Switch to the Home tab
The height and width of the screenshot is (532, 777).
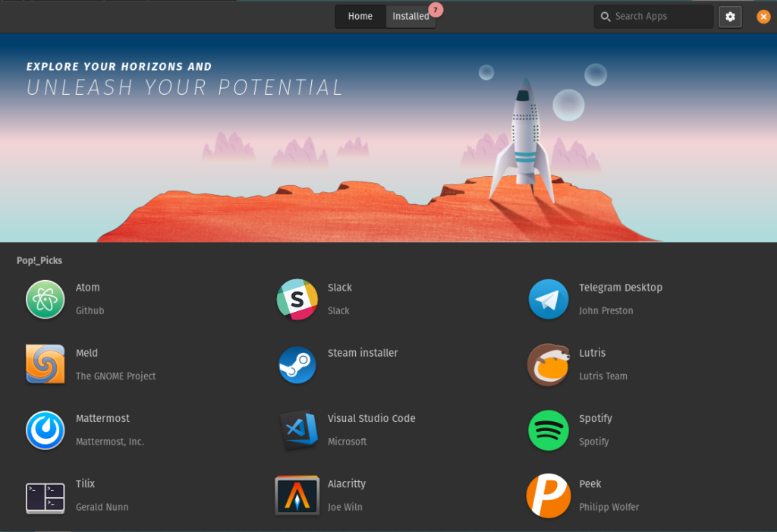click(x=360, y=17)
